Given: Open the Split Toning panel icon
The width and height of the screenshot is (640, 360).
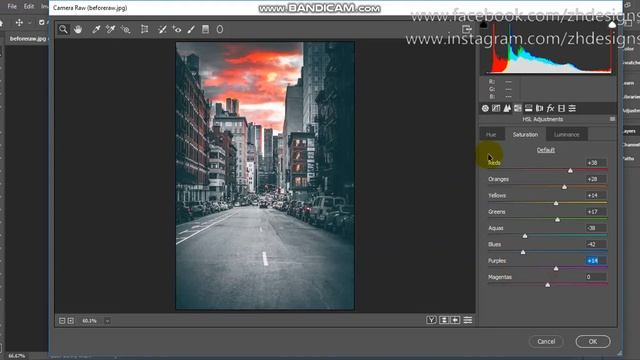Looking at the screenshot, I should pyautogui.click(x=529, y=108).
